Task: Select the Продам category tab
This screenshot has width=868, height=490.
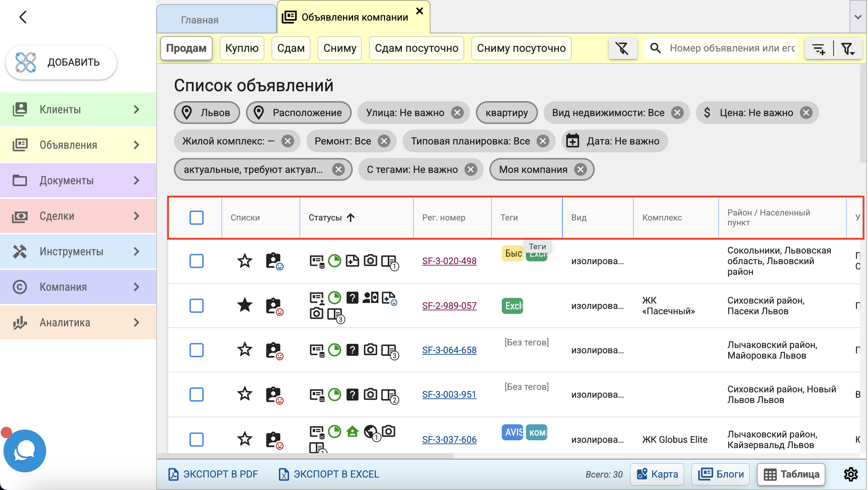Action: click(186, 48)
